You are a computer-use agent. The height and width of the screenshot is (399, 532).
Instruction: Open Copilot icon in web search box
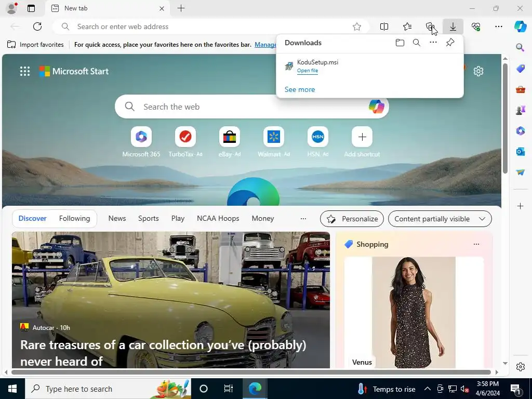[x=376, y=107]
